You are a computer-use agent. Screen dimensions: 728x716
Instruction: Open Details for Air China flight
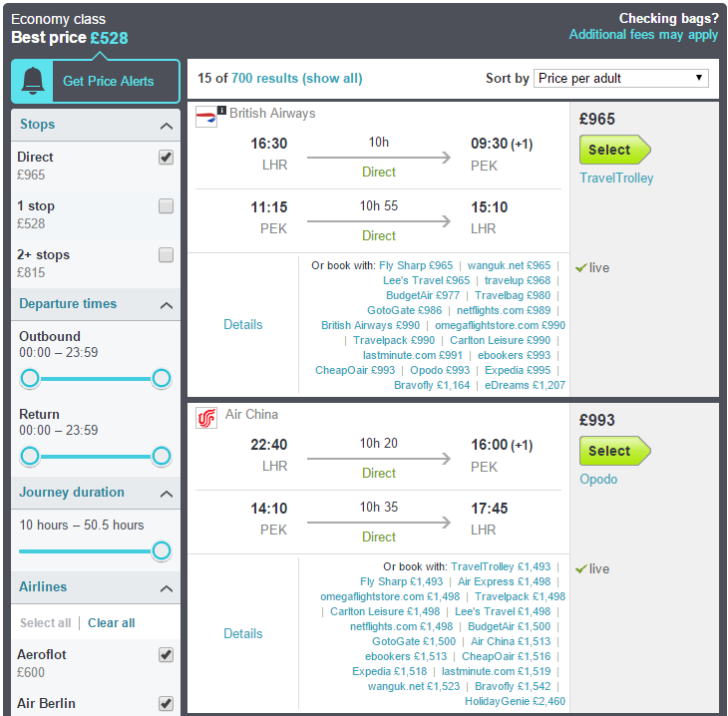pyautogui.click(x=242, y=634)
